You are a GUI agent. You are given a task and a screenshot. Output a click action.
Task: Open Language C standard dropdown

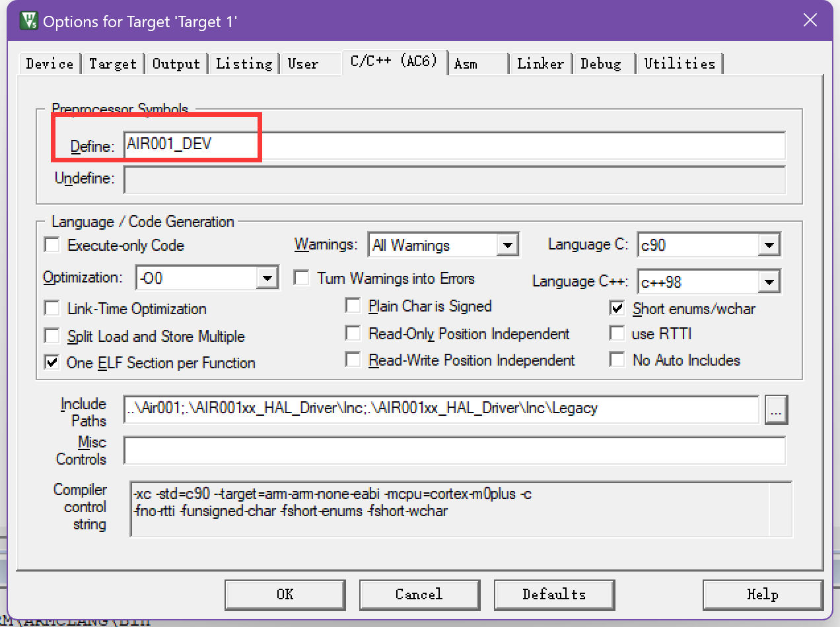click(768, 246)
